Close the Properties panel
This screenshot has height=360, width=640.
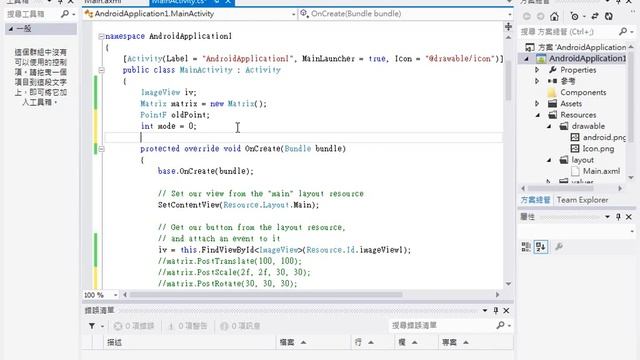tap(629, 217)
